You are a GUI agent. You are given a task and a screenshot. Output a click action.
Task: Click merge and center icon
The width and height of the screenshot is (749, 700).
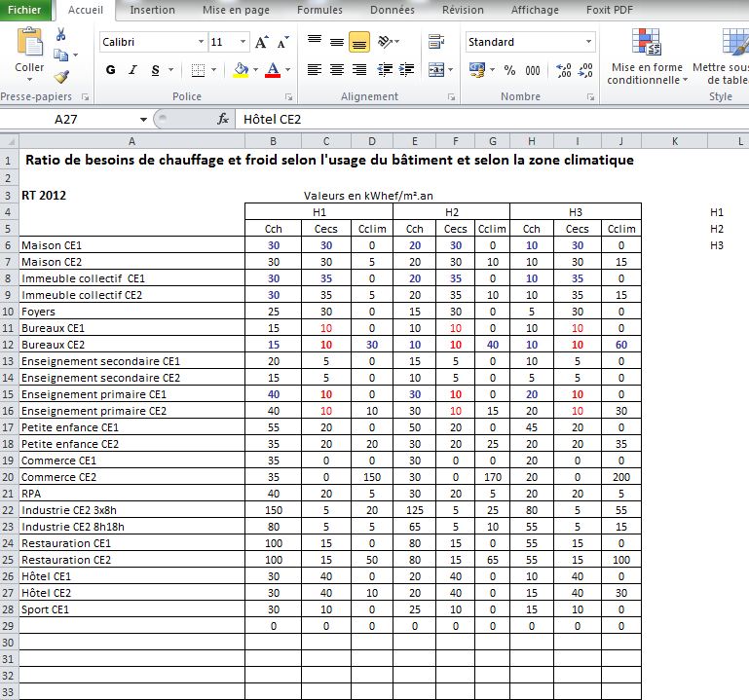[436, 70]
